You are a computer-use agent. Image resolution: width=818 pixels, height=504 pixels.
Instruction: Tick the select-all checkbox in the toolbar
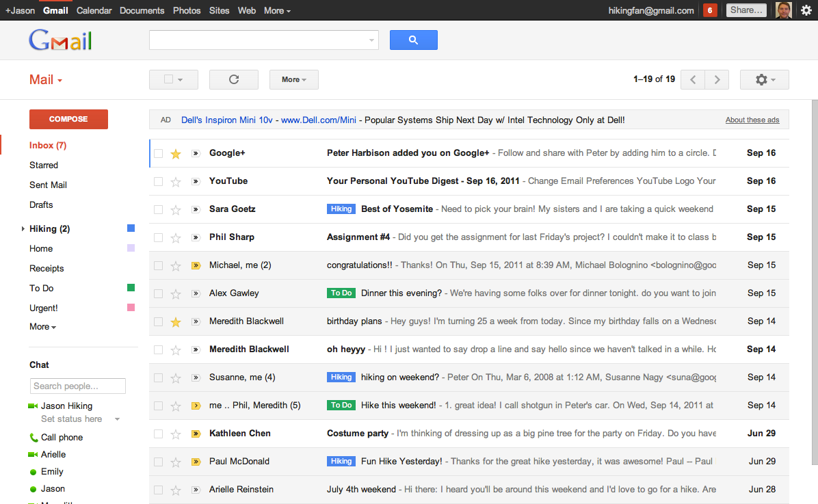coord(168,79)
